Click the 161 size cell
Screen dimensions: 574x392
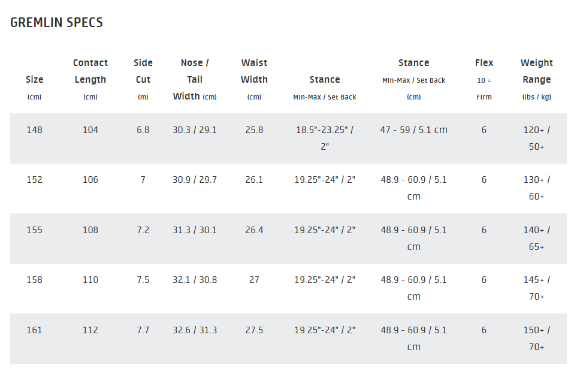coord(34,330)
